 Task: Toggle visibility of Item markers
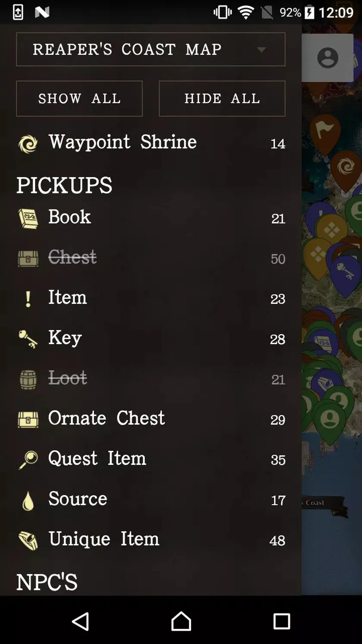151,298
